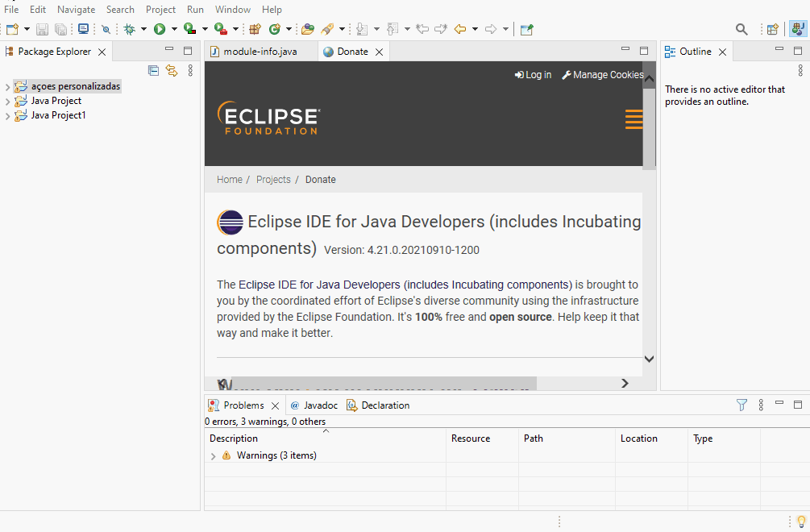Viewport: 810px width, 532px height.
Task: Click the Log in link
Action: pyautogui.click(x=533, y=75)
